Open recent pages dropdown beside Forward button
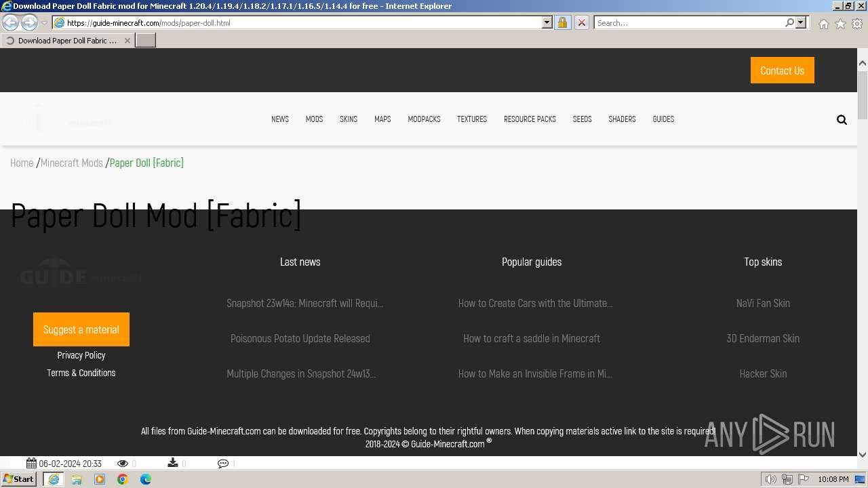The width and height of the screenshot is (868, 488). tap(44, 22)
